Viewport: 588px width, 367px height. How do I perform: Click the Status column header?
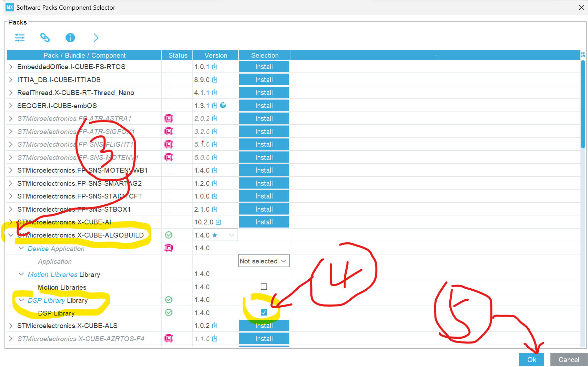(x=178, y=55)
